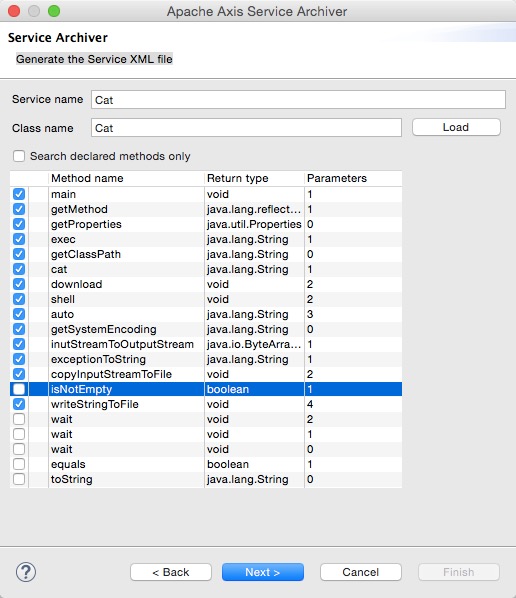
Task: Uncheck the download method checkbox
Action: pos(19,284)
